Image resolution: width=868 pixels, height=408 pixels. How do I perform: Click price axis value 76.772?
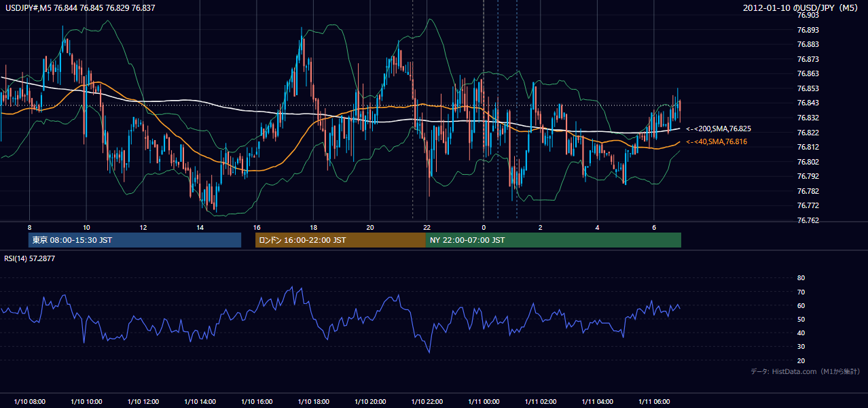(x=808, y=205)
